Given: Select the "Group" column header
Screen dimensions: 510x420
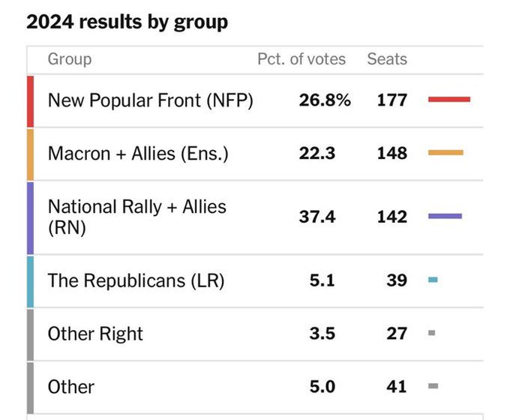Looking at the screenshot, I should 70,59.
